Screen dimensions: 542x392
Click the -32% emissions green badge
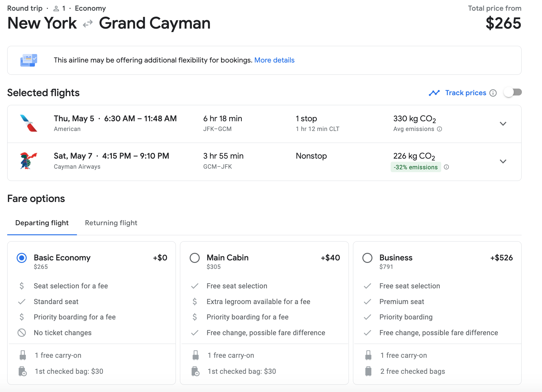coord(415,167)
